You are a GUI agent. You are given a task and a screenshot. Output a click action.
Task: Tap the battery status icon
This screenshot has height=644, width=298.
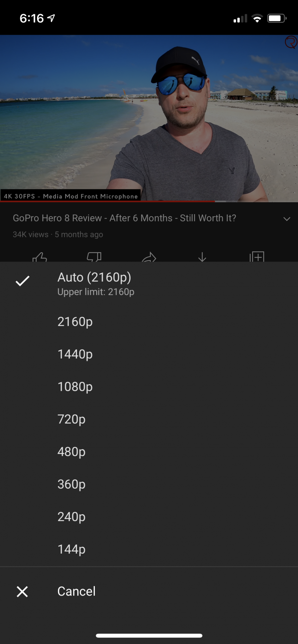(277, 18)
